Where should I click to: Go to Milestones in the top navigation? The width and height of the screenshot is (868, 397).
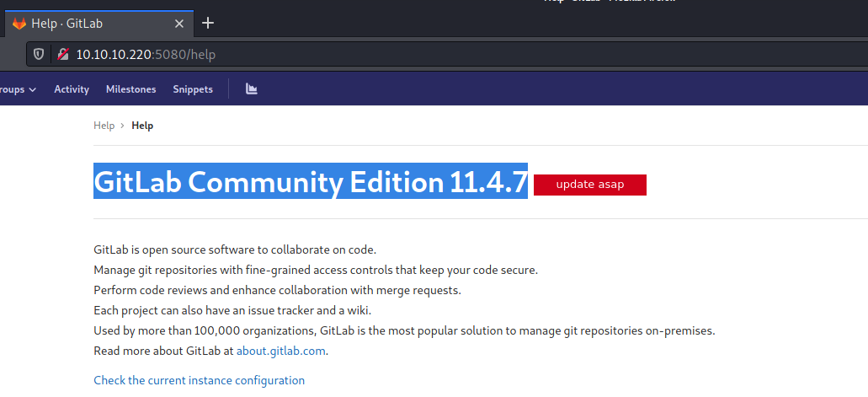pos(130,89)
